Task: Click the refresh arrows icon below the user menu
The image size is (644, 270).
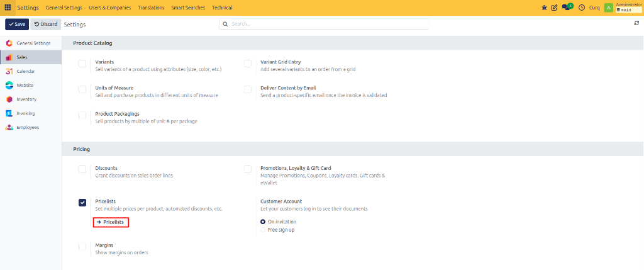Action: pos(636,23)
